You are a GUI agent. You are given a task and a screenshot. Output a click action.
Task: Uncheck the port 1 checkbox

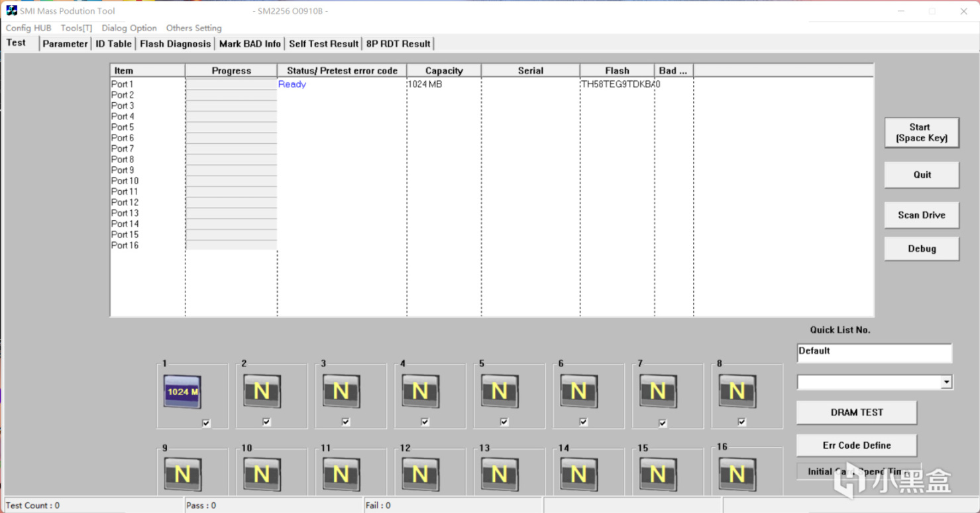pos(206,423)
